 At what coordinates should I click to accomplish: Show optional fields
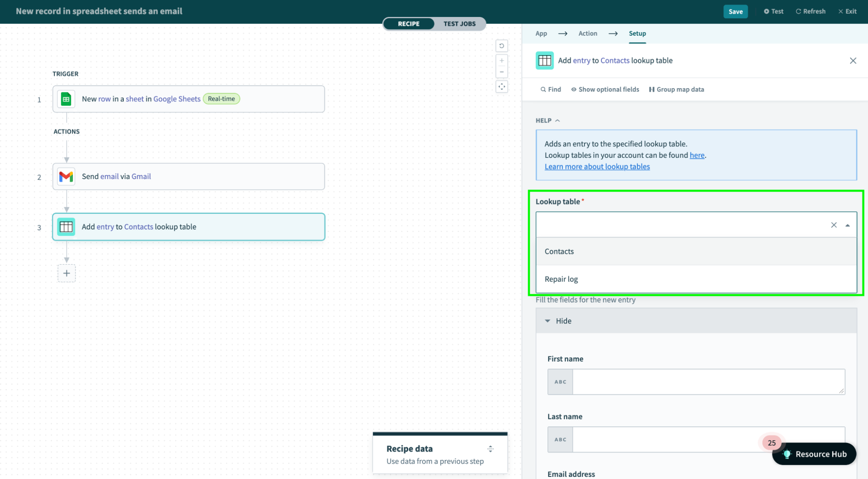click(x=605, y=90)
